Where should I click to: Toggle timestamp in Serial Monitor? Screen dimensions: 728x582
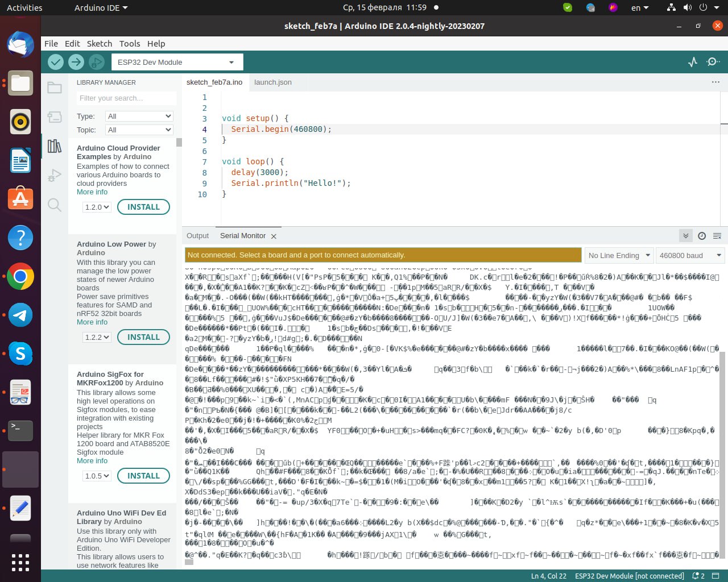pyautogui.click(x=701, y=236)
